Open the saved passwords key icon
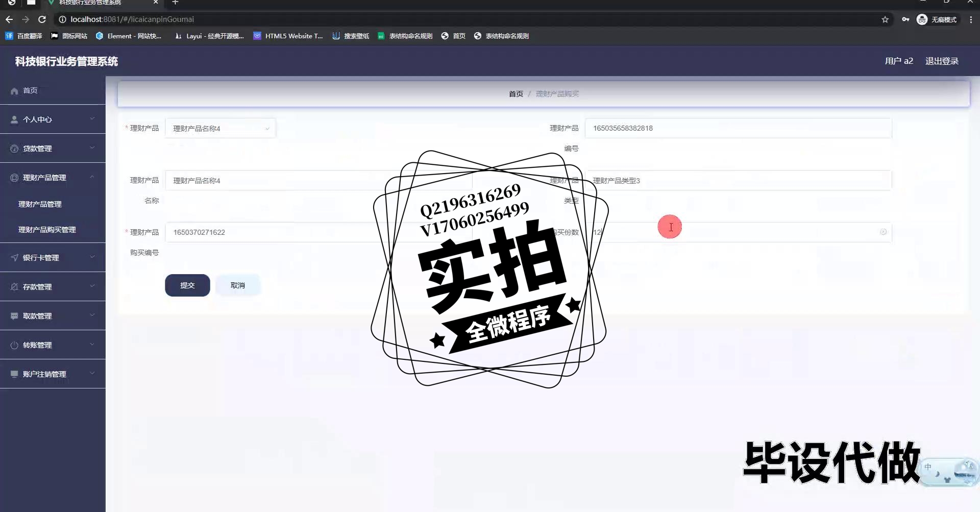Viewport: 980px width, 512px height. 905,19
